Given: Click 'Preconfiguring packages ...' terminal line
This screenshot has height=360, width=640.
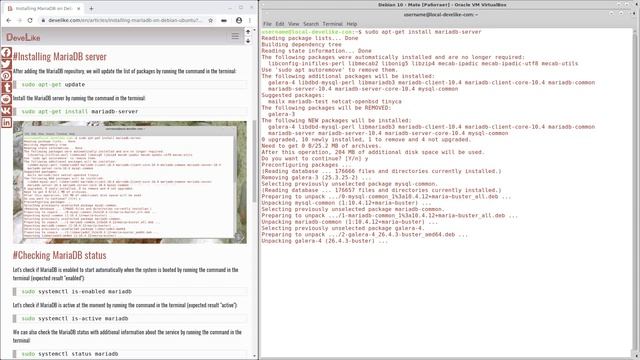Looking at the screenshot, I should [306, 165].
